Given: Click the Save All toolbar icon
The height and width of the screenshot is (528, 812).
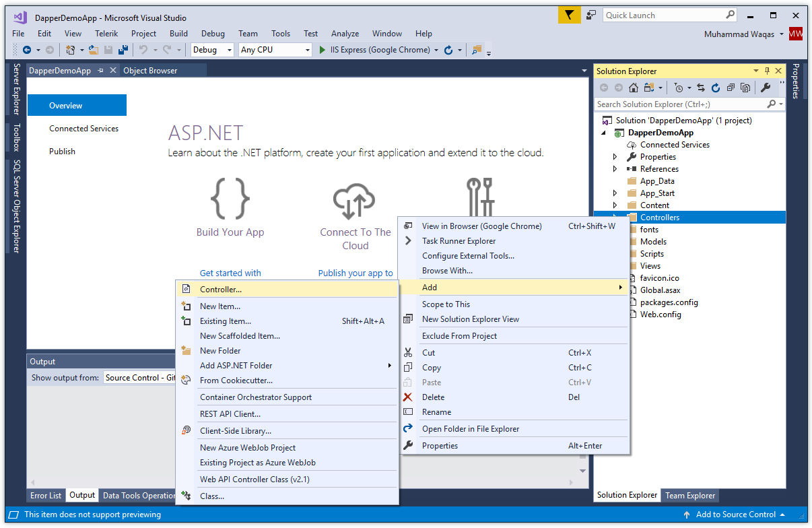Looking at the screenshot, I should [x=123, y=50].
